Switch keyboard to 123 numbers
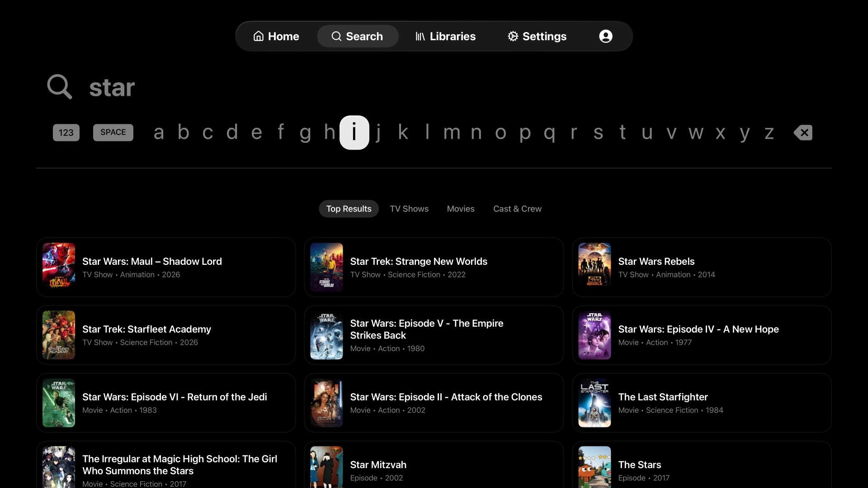This screenshot has width=868, height=488. 66,132
